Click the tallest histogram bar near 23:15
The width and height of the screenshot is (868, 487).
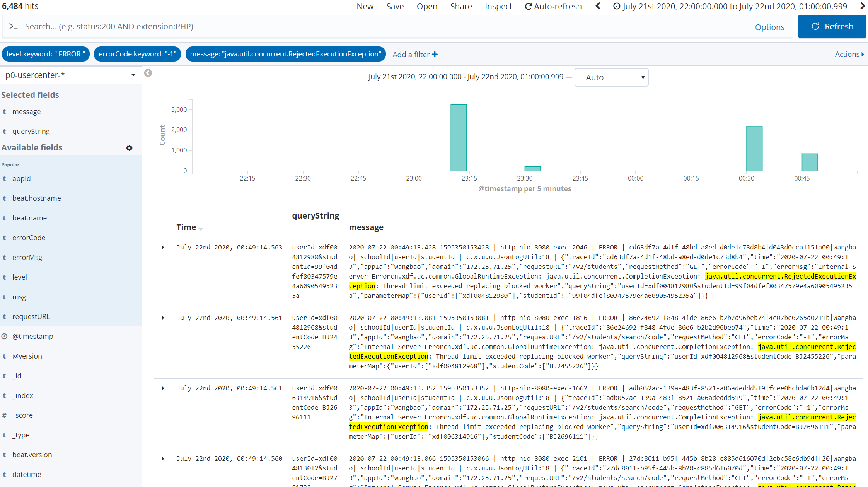[x=459, y=137]
